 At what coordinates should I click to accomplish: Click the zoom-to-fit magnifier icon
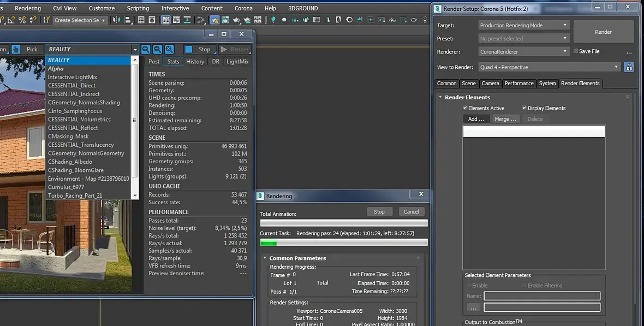(x=170, y=49)
